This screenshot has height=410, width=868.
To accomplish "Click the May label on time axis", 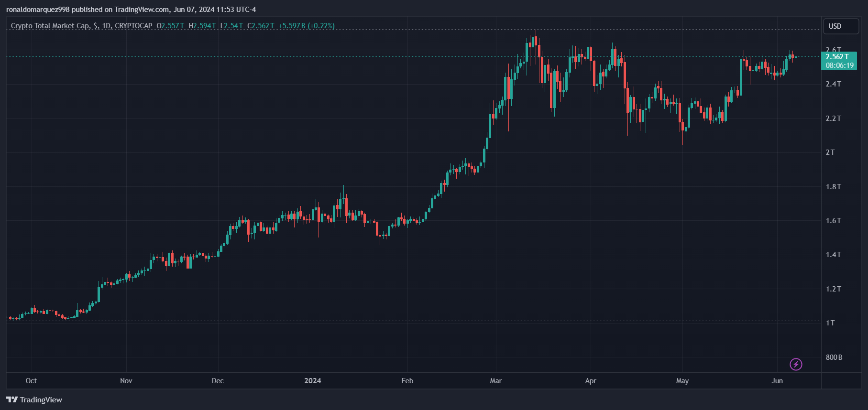I will tap(682, 381).
